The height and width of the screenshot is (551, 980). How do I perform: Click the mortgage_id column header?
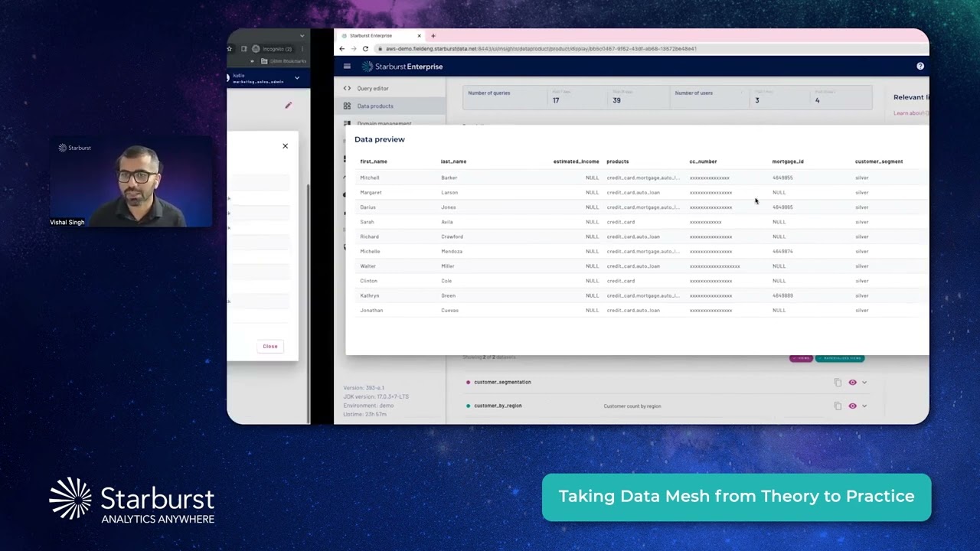pyautogui.click(x=788, y=161)
